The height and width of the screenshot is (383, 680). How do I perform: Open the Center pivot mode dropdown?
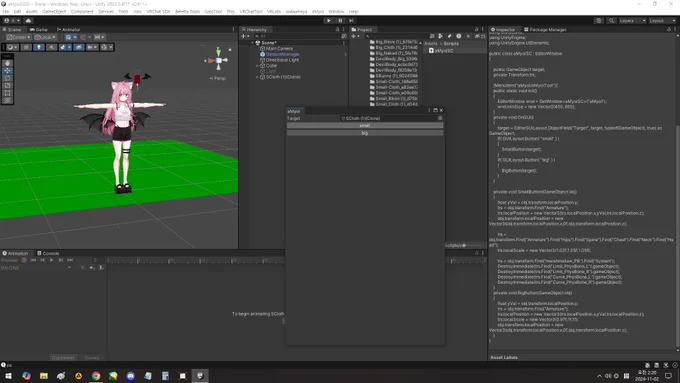click(x=18, y=37)
